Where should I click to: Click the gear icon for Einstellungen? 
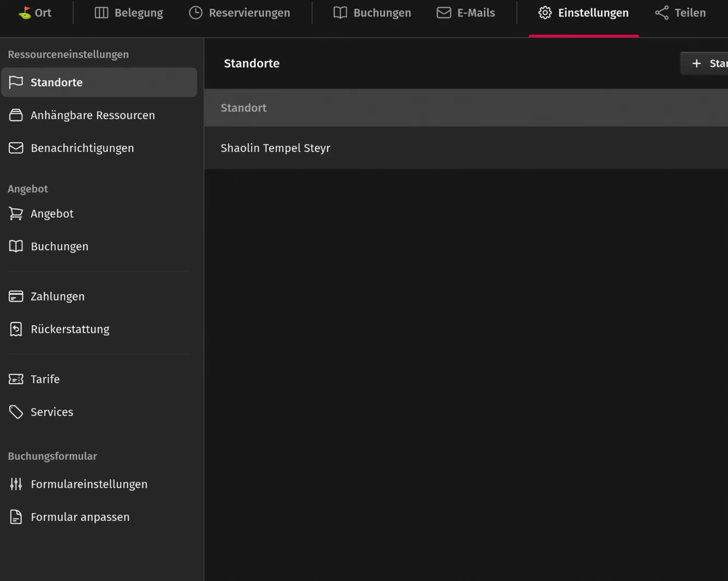[x=545, y=13]
